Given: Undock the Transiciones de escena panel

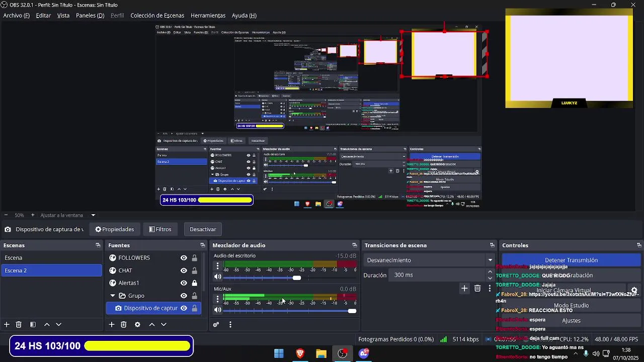Looking at the screenshot, I should (x=492, y=245).
